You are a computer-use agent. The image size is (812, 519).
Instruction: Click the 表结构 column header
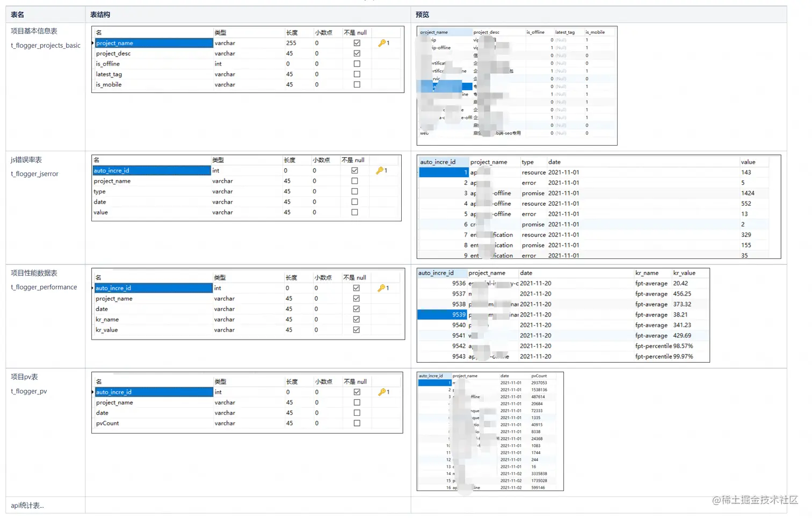pyautogui.click(x=100, y=15)
